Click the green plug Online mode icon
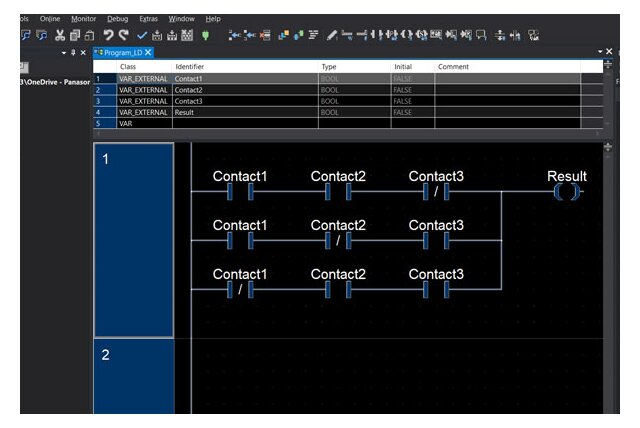Image resolution: width=640 pixels, height=428 pixels. pos(205,35)
